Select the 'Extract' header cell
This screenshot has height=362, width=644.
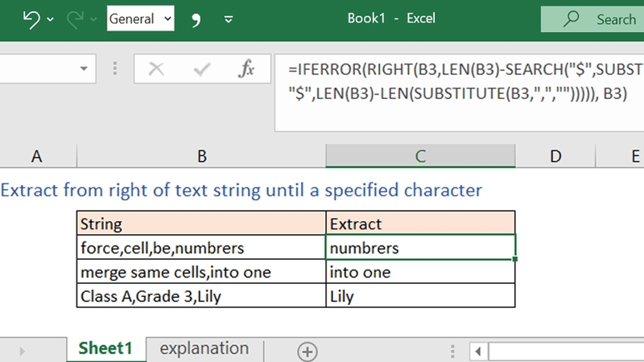tap(420, 224)
